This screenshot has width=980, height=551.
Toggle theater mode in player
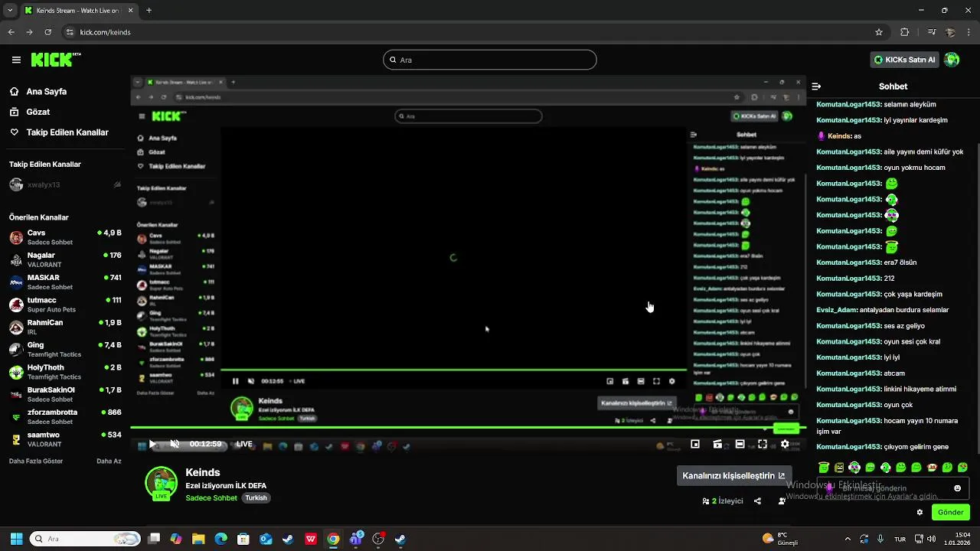click(740, 444)
